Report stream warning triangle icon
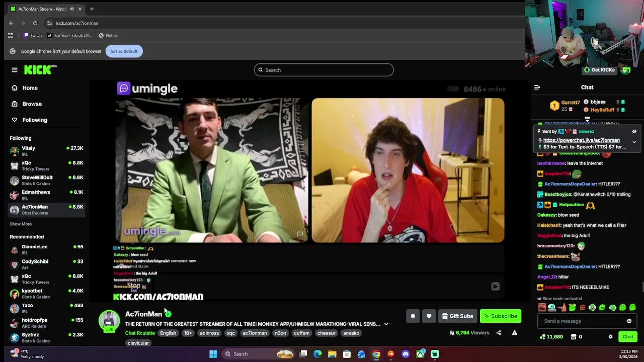 (x=514, y=333)
